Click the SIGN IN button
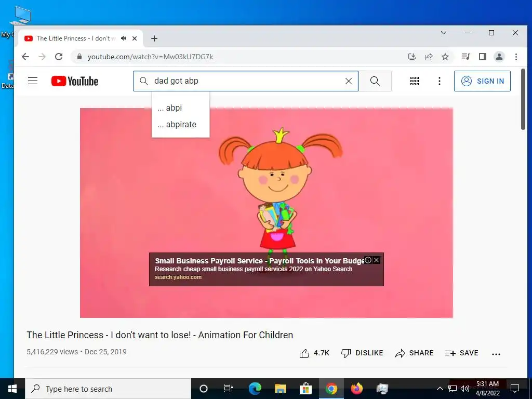Image resolution: width=532 pixels, height=399 pixels. pos(482,81)
